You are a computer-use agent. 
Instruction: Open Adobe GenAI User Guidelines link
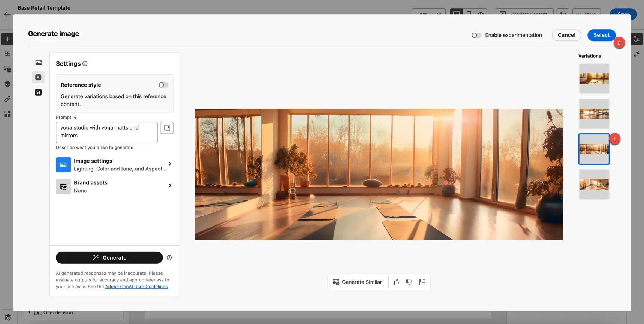pyautogui.click(x=136, y=287)
